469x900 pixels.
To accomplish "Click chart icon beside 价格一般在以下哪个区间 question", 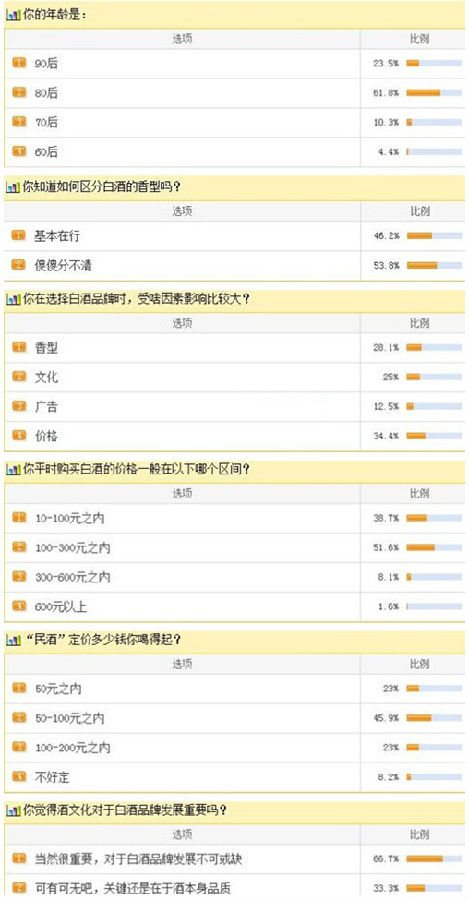I will (13, 470).
